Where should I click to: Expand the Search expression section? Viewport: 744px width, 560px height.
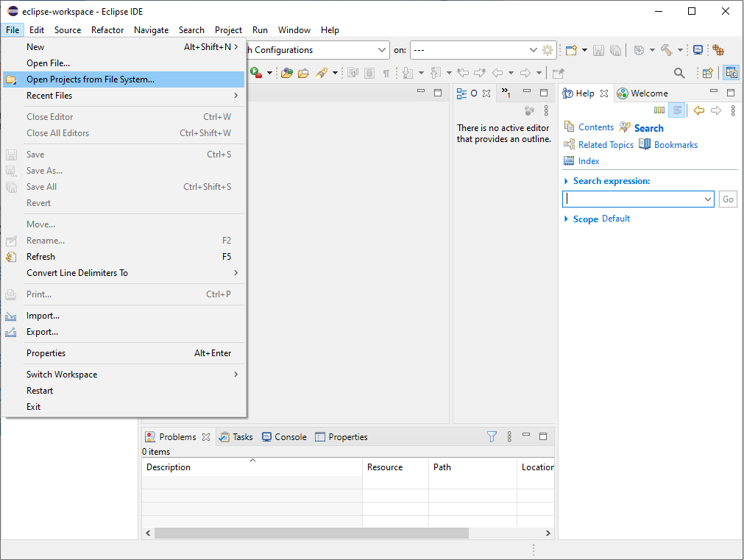[566, 181]
